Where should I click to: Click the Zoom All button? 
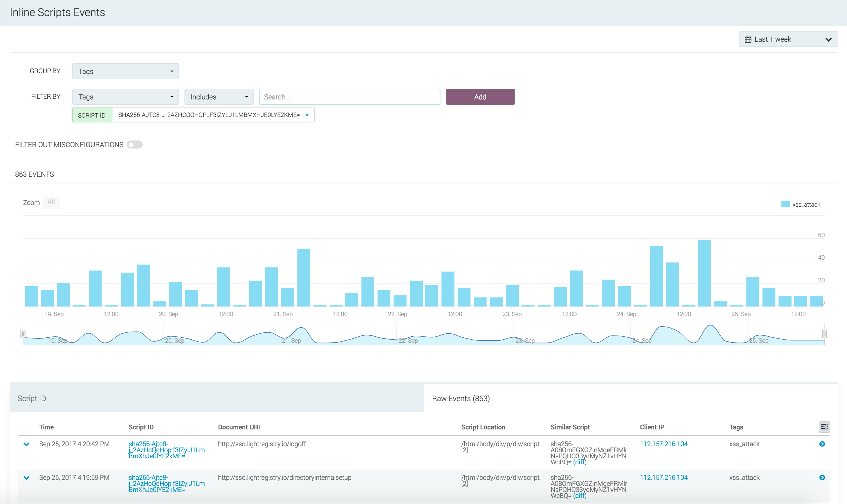point(51,202)
